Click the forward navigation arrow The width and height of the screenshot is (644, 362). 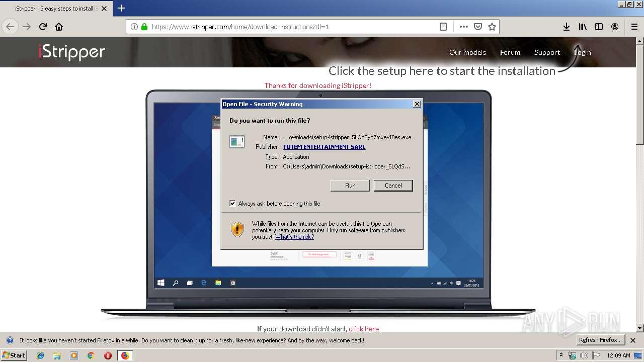click(27, 27)
